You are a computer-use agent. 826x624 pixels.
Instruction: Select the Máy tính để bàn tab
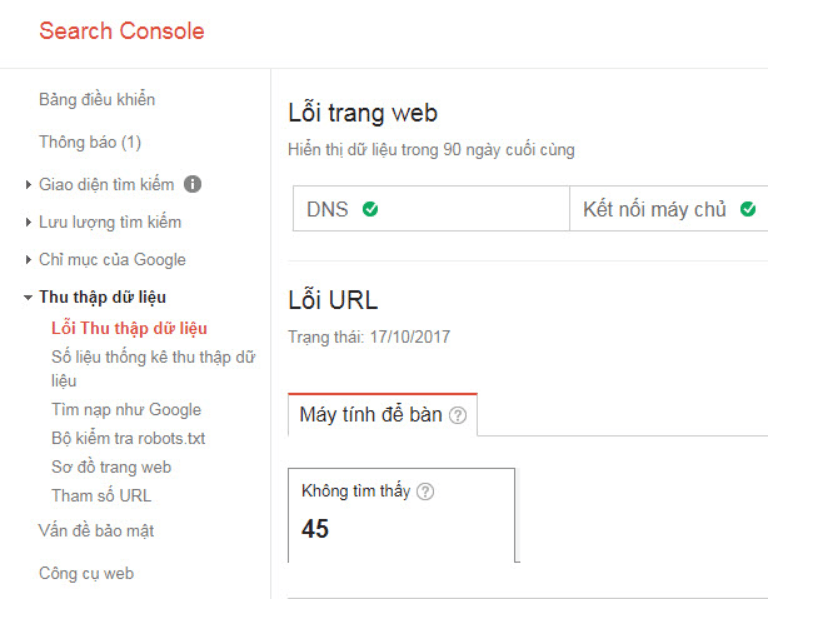[x=371, y=415]
